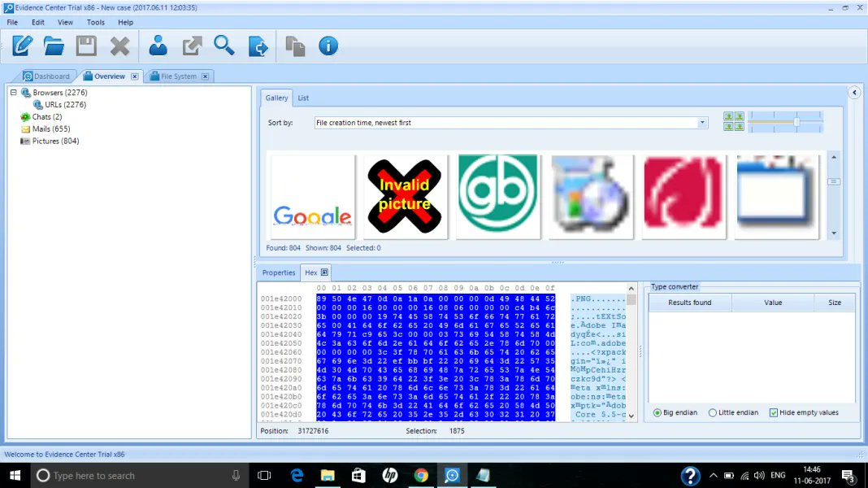Open File Explorer from the taskbar

(328, 475)
